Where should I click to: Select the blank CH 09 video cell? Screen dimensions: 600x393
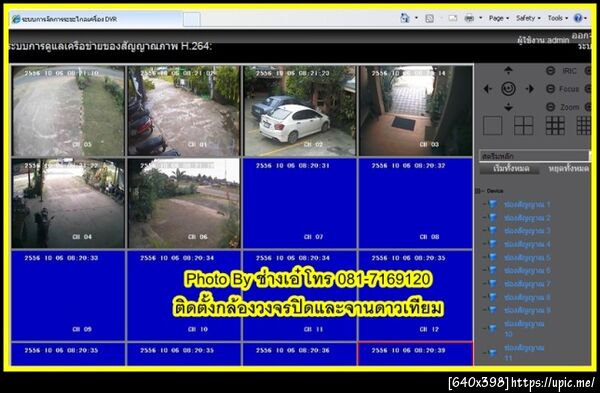[68, 296]
